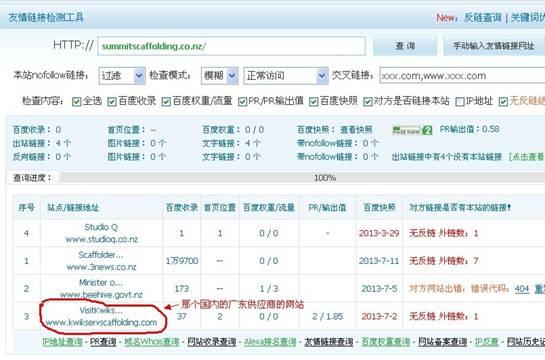This screenshot has width=545, height=360.
Task: Click the 1 / 3 百度权重 value
Action: click(269, 289)
